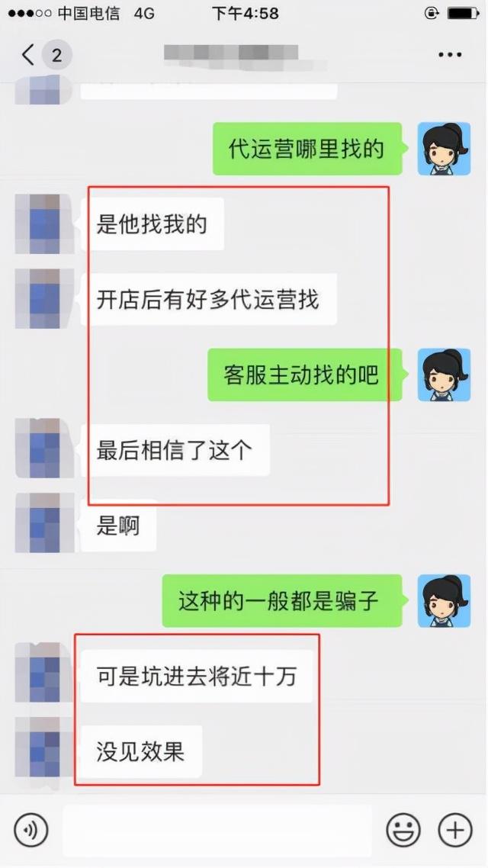Select the 可是坑进去将近十万 message bubble
488x868 pixels.
click(x=197, y=677)
